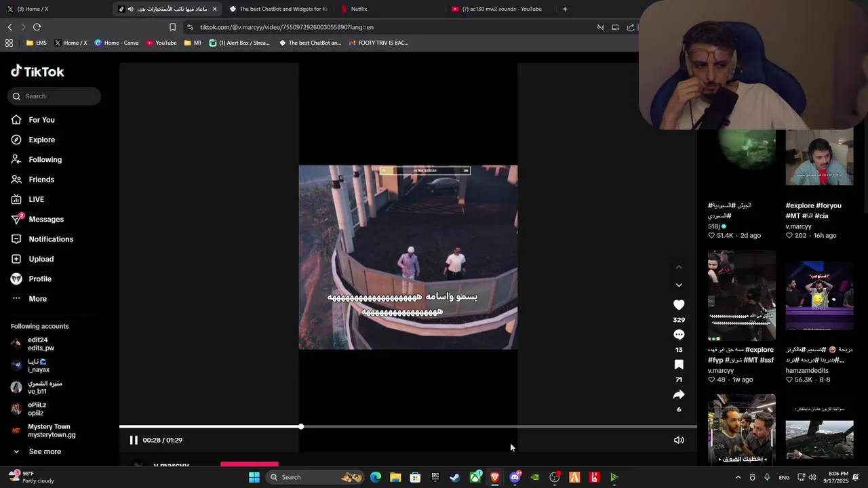The width and height of the screenshot is (868, 488).
Task: Open the browser apps grid icon
Action: pyautogui.click(x=9, y=43)
